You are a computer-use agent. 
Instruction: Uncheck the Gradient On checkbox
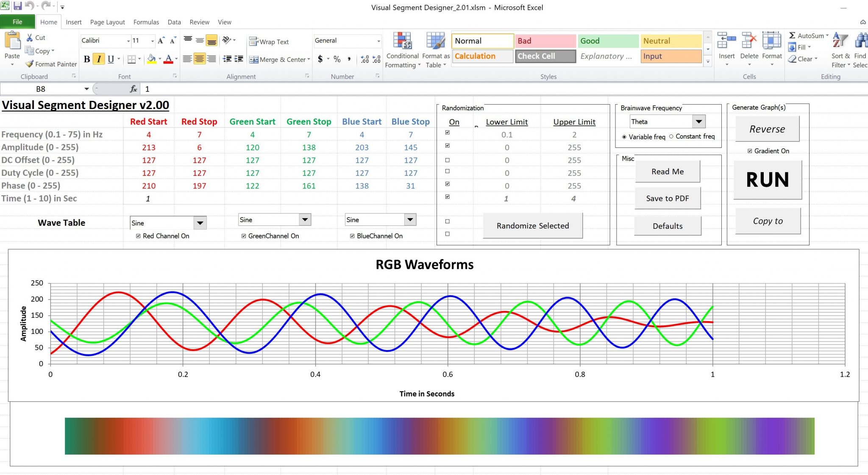[x=750, y=151]
